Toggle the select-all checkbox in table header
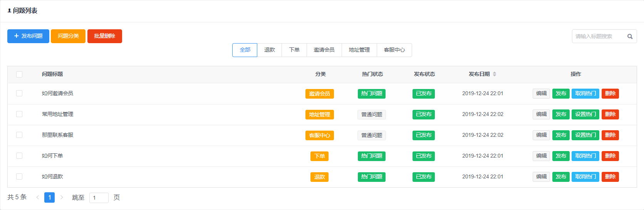The width and height of the screenshot is (644, 210). click(x=19, y=74)
